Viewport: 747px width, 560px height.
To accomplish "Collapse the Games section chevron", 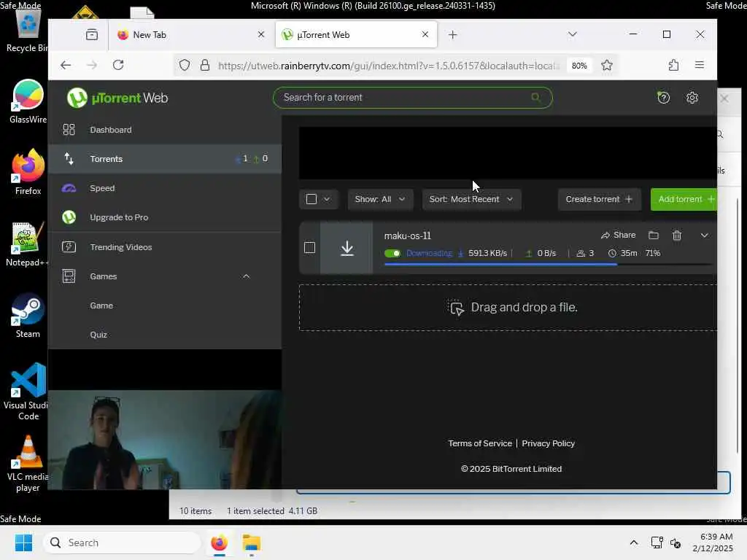I will coord(246,276).
